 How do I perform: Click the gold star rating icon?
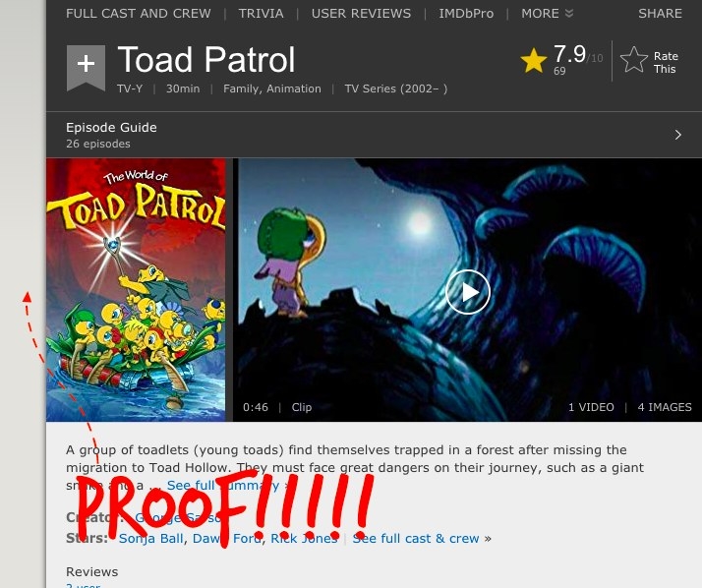pyautogui.click(x=533, y=61)
